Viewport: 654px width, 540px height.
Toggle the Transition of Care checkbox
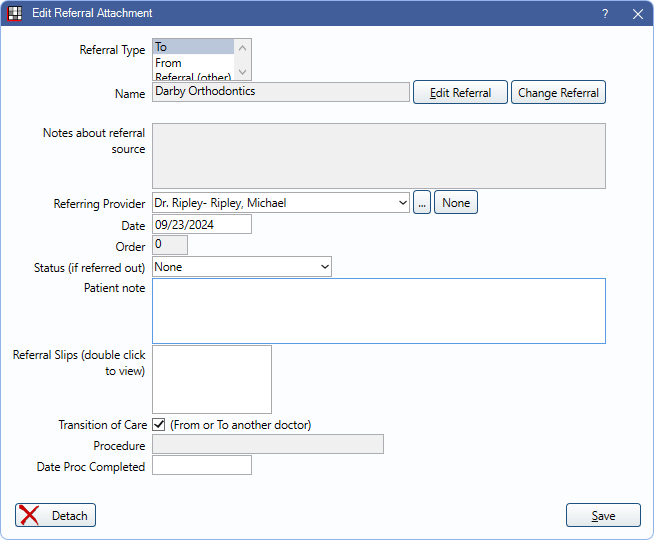pyautogui.click(x=159, y=425)
